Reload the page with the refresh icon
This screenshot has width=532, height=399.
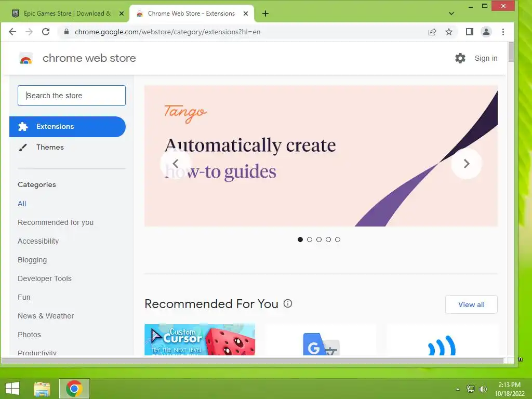(46, 32)
